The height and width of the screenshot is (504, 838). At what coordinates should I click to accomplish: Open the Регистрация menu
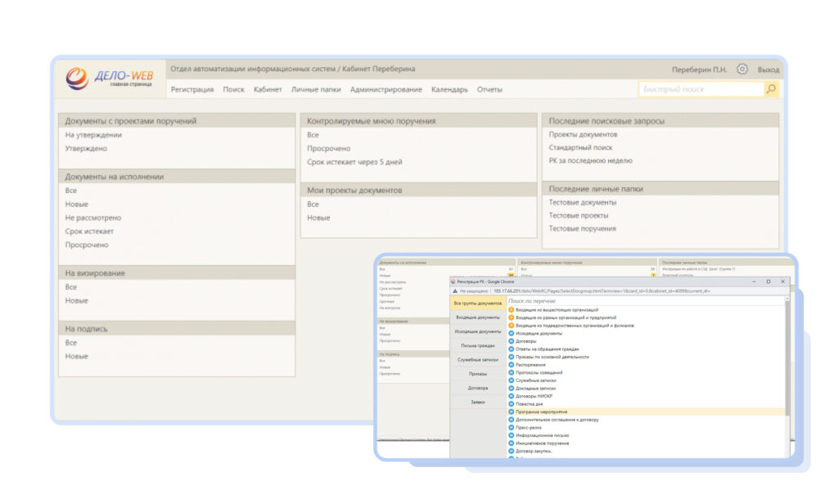(x=192, y=89)
